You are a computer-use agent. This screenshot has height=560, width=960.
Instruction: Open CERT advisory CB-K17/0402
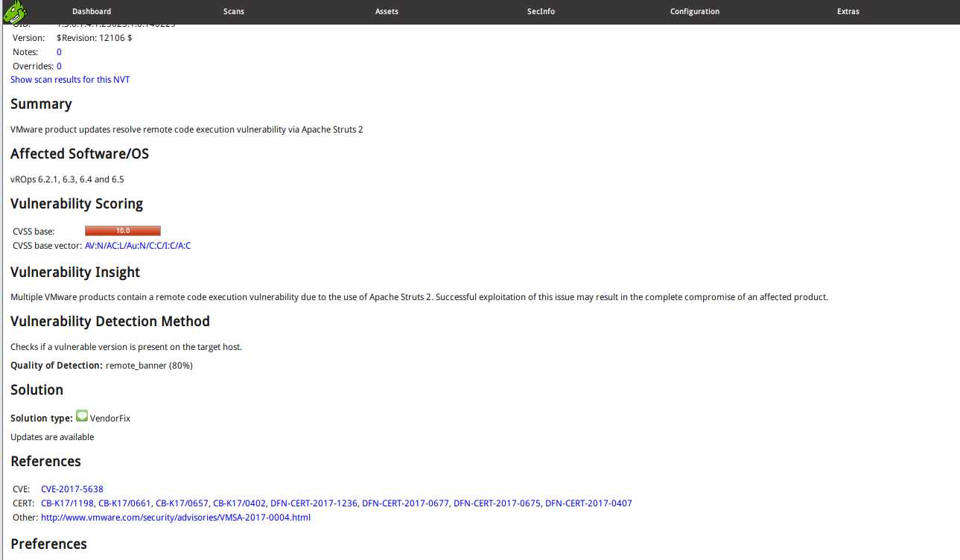pyautogui.click(x=240, y=503)
